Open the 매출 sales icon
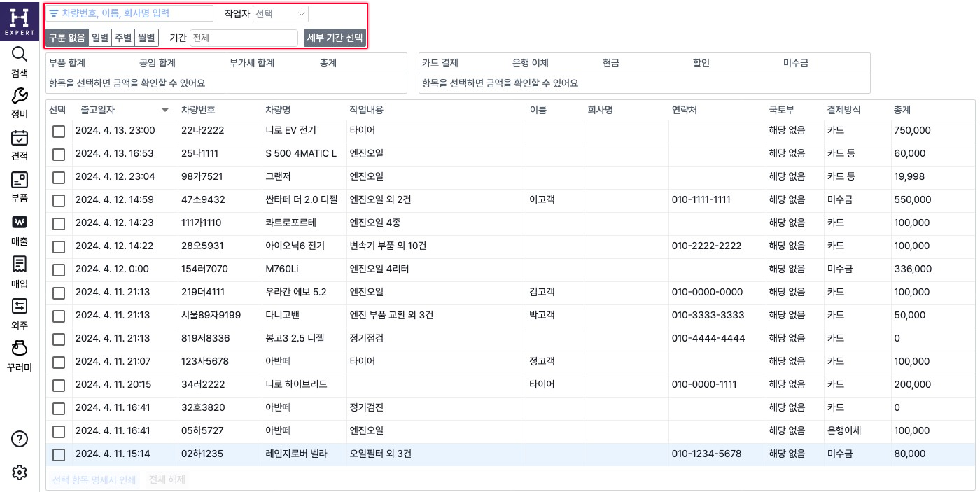This screenshot has width=980, height=492. (20, 223)
